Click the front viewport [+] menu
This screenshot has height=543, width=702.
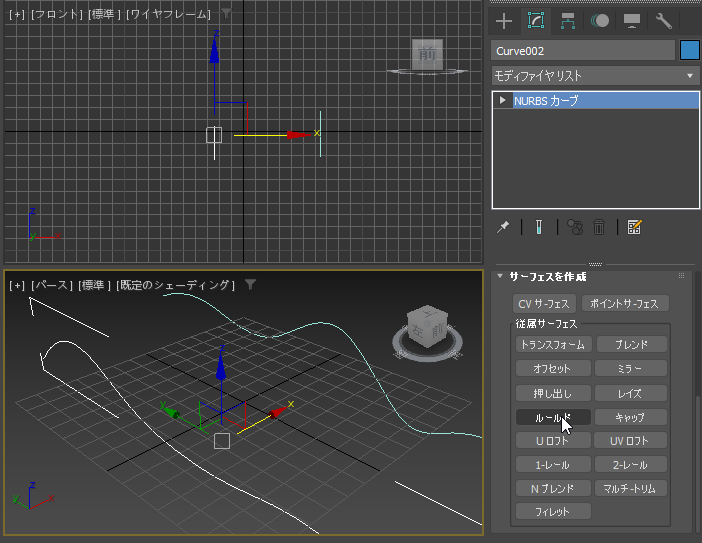pyautogui.click(x=17, y=14)
